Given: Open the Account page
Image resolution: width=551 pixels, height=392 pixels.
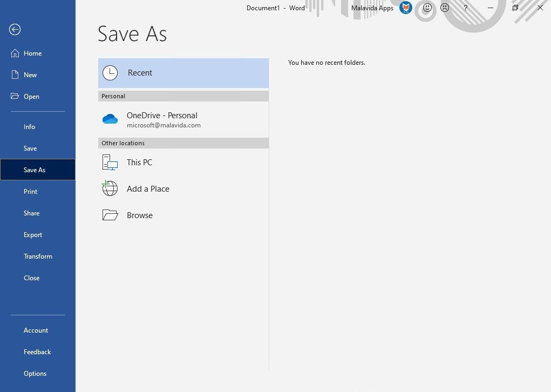Looking at the screenshot, I should coord(38,330).
